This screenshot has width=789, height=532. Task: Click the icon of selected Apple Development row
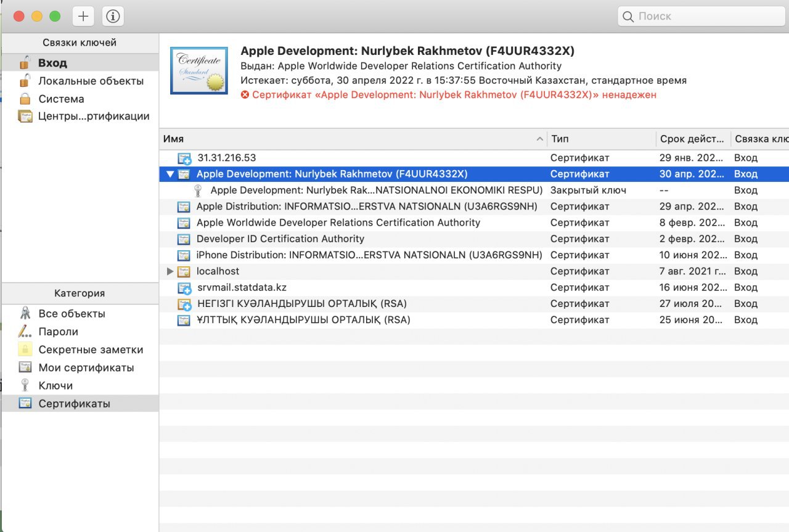(x=184, y=174)
